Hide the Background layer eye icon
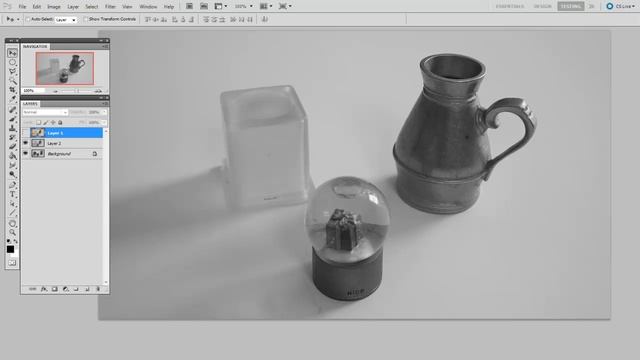The image size is (640, 360). [x=26, y=153]
